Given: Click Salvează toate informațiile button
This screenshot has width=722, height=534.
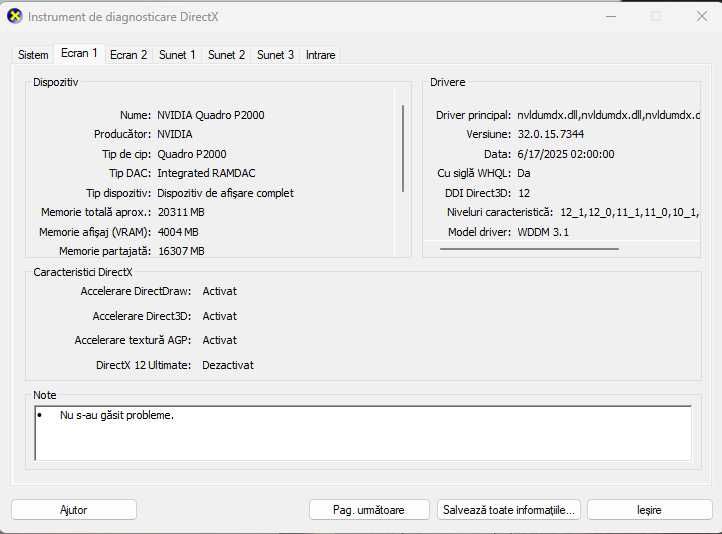Looking at the screenshot, I should (x=509, y=510).
